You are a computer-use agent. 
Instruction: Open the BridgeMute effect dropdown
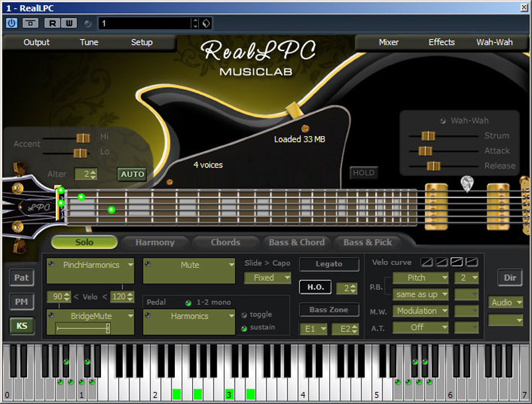pyautogui.click(x=130, y=316)
